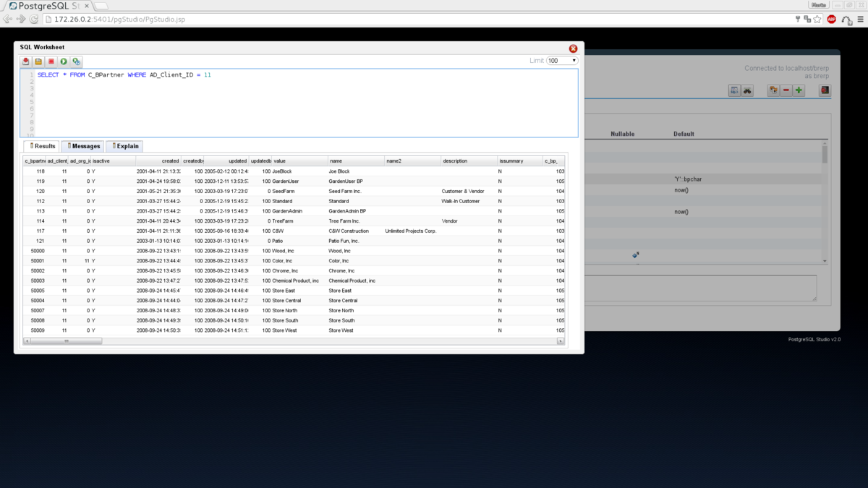Select the Results tab

tap(42, 146)
